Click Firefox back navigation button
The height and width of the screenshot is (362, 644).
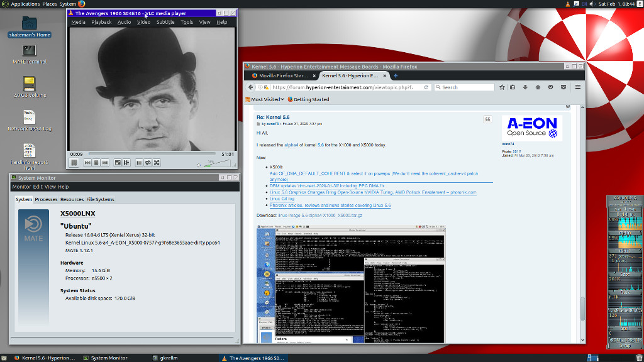(x=250, y=87)
